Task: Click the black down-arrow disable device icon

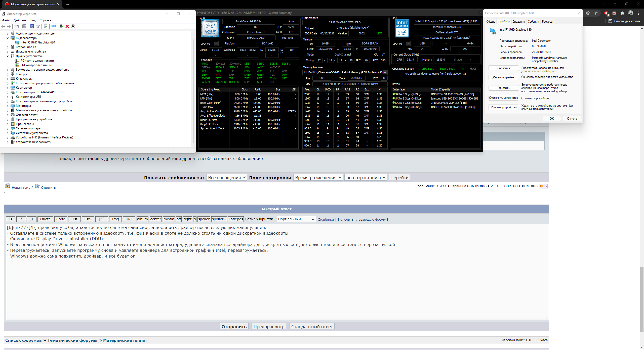Action: (73, 26)
